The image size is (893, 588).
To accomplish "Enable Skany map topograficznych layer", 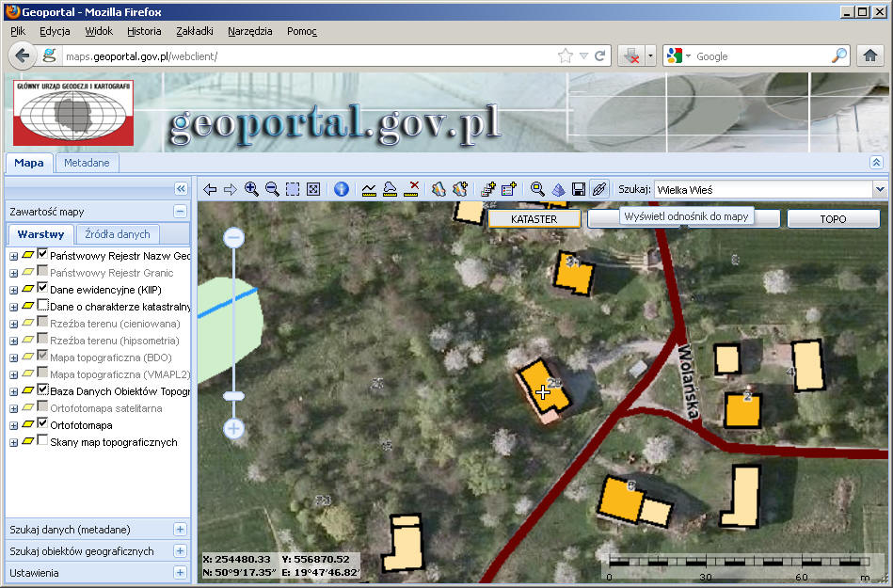I will pyautogui.click(x=42, y=440).
